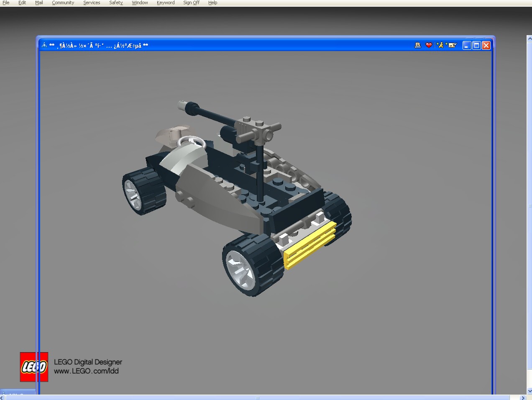The height and width of the screenshot is (400, 532).
Task: Click the running figure buddy icon
Action: [x=440, y=45]
